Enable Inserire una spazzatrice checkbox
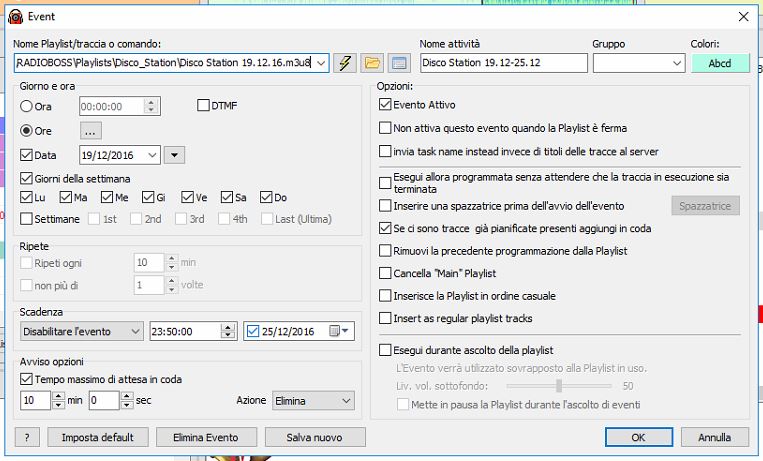 (385, 205)
